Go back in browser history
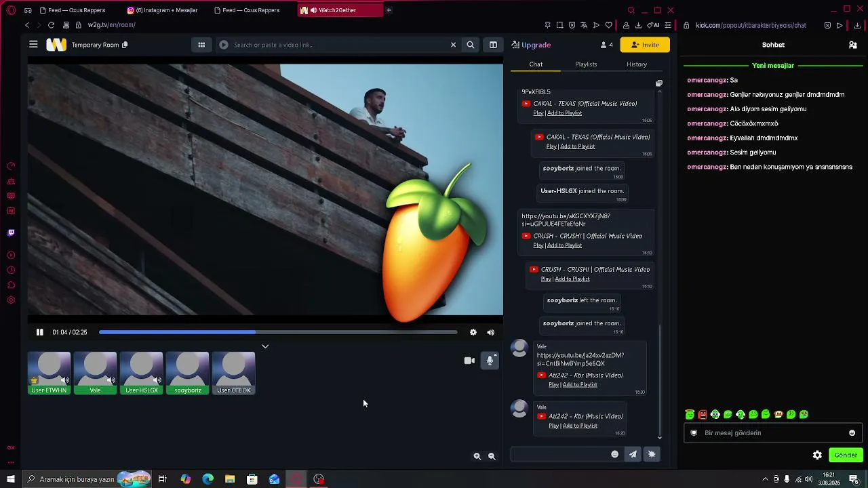Screen dimensions: 868x488 pos(27,25)
